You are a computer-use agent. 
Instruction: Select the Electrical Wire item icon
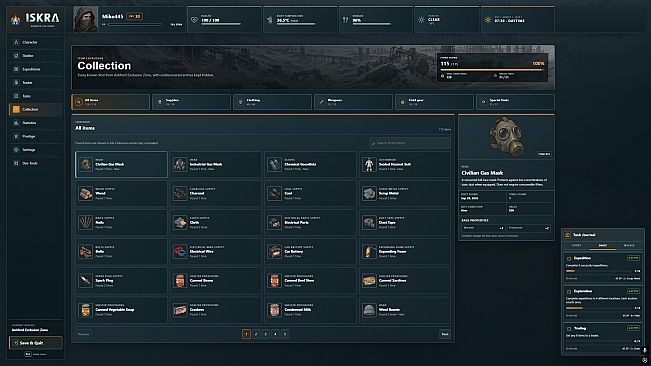tap(180, 251)
